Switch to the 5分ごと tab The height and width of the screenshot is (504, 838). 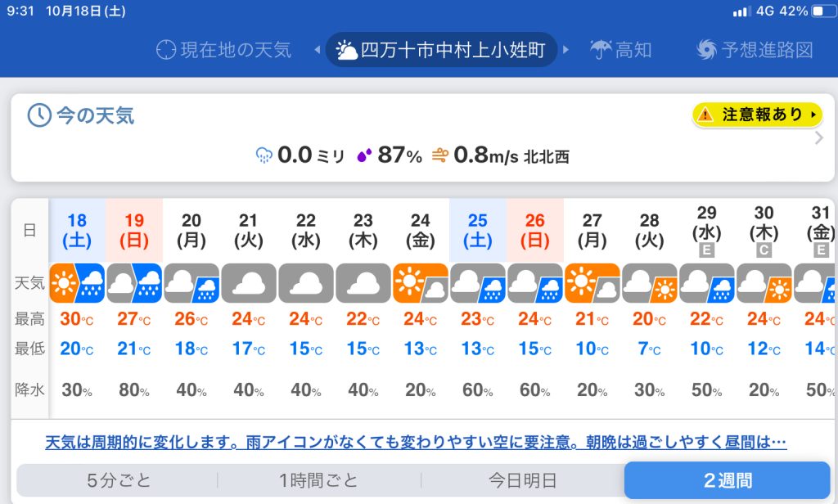(119, 480)
